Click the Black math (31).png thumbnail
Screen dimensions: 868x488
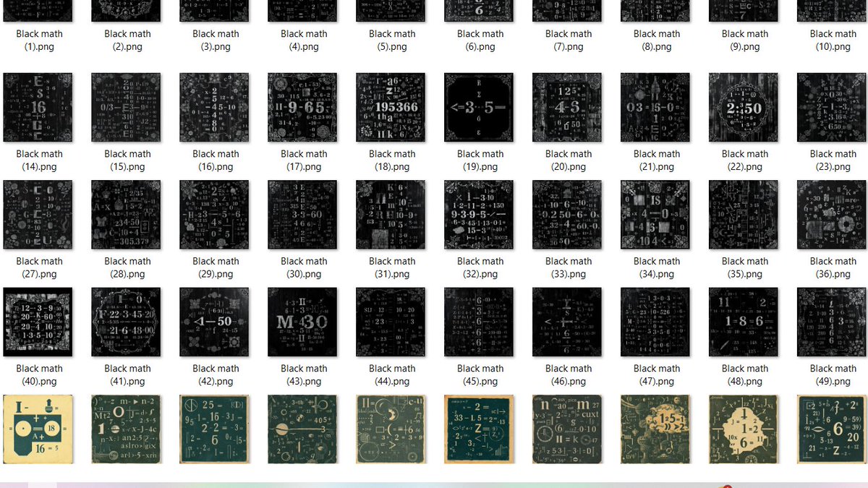pos(391,215)
